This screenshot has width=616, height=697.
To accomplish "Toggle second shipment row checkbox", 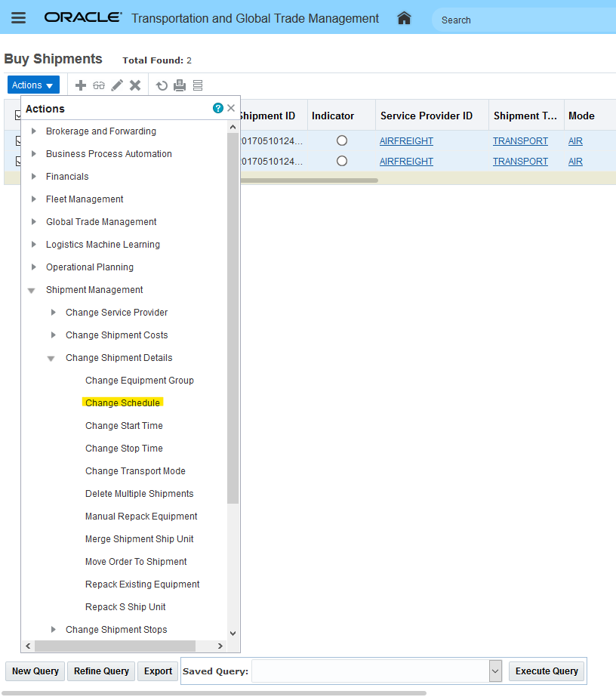I will pyautogui.click(x=18, y=161).
